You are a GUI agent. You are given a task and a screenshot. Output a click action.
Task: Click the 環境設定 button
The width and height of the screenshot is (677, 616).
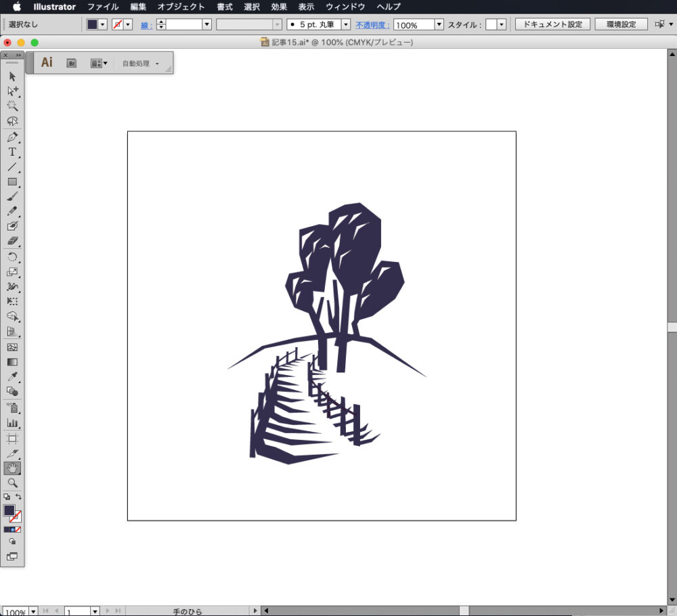click(x=621, y=24)
